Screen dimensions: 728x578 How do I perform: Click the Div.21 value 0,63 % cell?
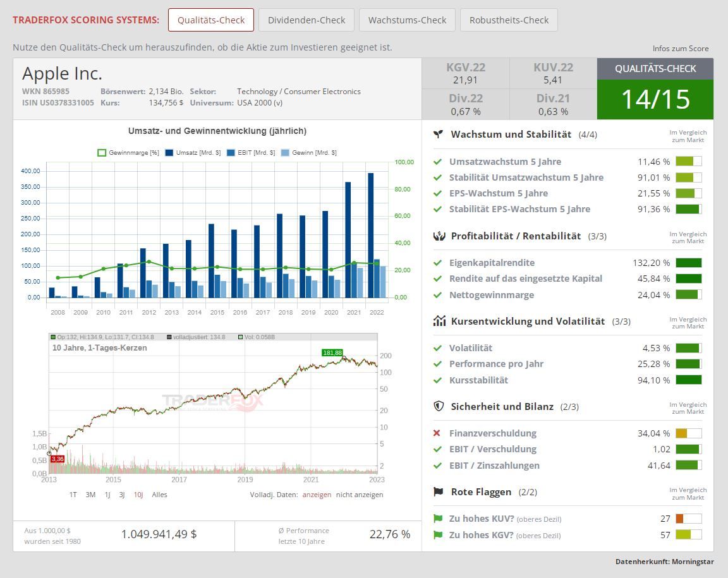pos(553,104)
